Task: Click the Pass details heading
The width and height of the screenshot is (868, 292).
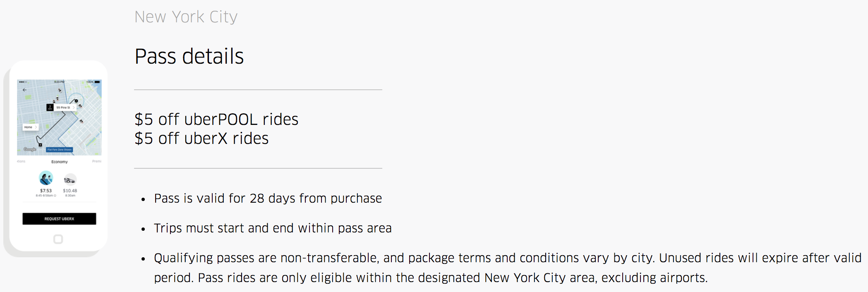Action: click(x=189, y=56)
